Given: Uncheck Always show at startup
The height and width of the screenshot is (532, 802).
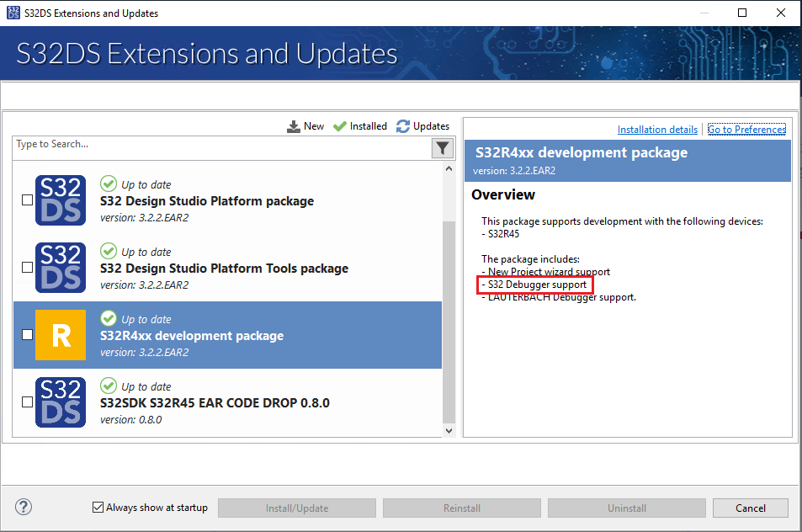Looking at the screenshot, I should 98,507.
